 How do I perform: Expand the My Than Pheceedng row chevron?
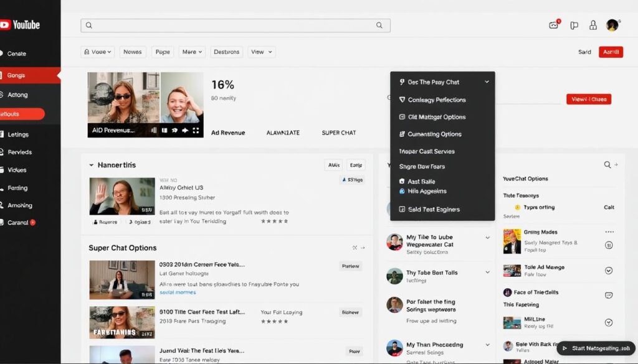(x=487, y=345)
